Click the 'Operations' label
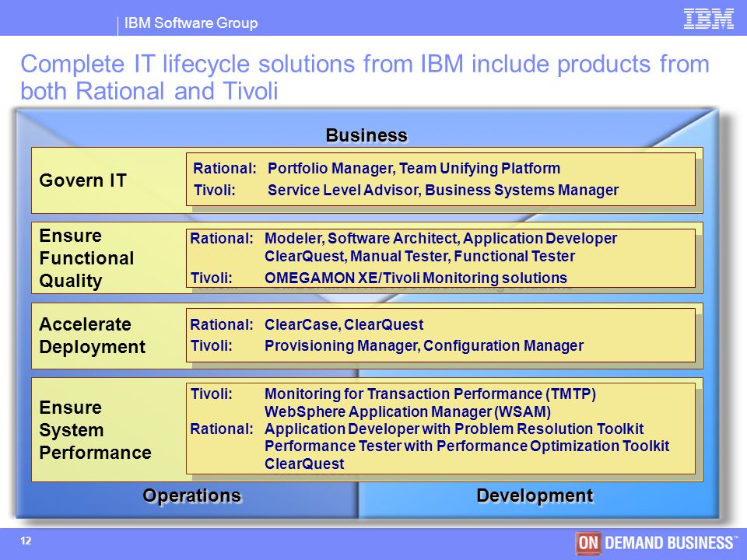This screenshot has height=560, width=747. 192,495
